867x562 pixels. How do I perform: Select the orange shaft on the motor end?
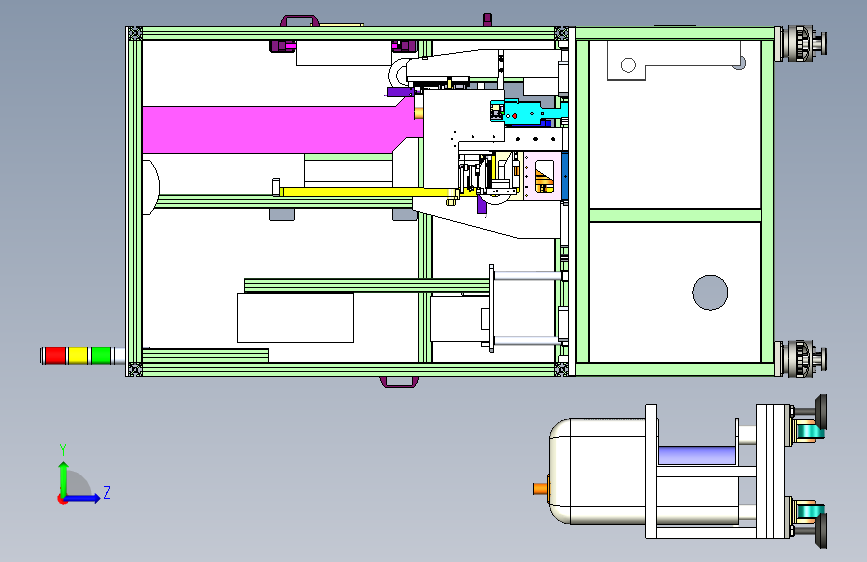(x=540, y=488)
